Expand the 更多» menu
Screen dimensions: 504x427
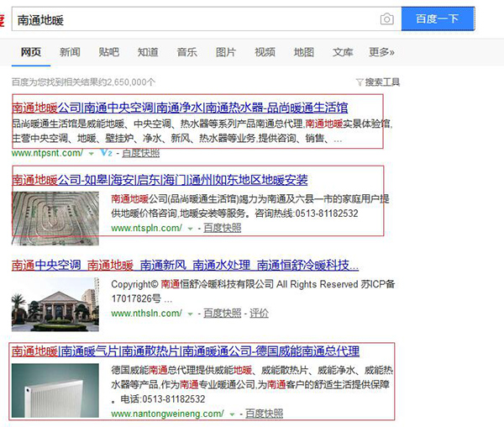[x=381, y=52]
